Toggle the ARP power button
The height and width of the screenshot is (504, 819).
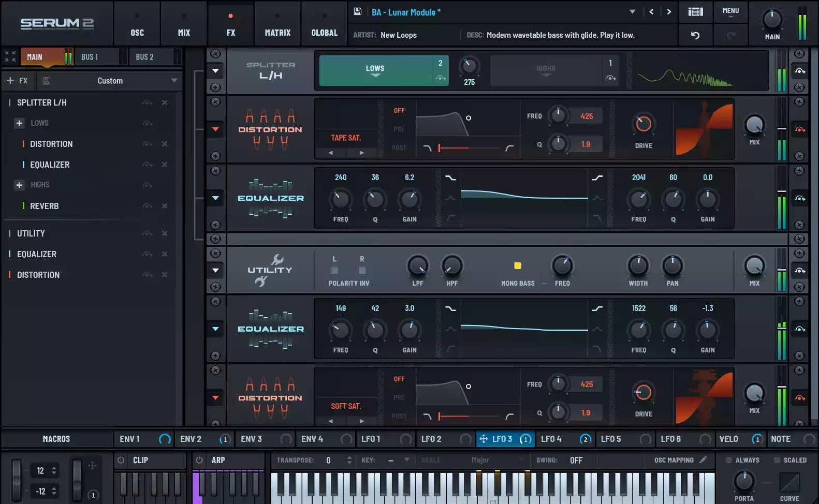click(x=199, y=459)
